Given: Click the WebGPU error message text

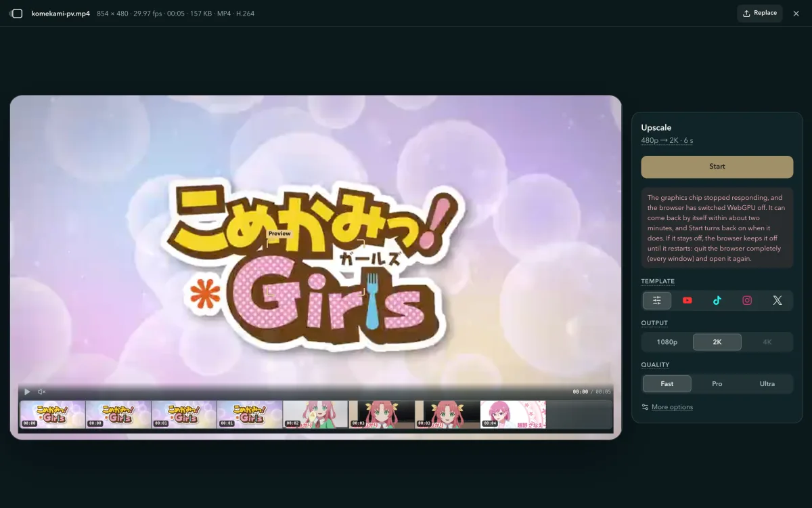Looking at the screenshot, I should pyautogui.click(x=717, y=228).
